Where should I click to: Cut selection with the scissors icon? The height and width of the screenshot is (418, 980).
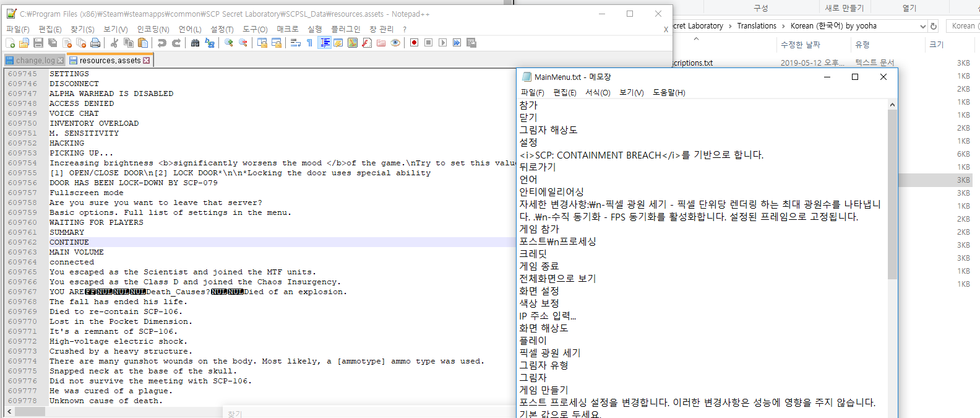tap(114, 43)
